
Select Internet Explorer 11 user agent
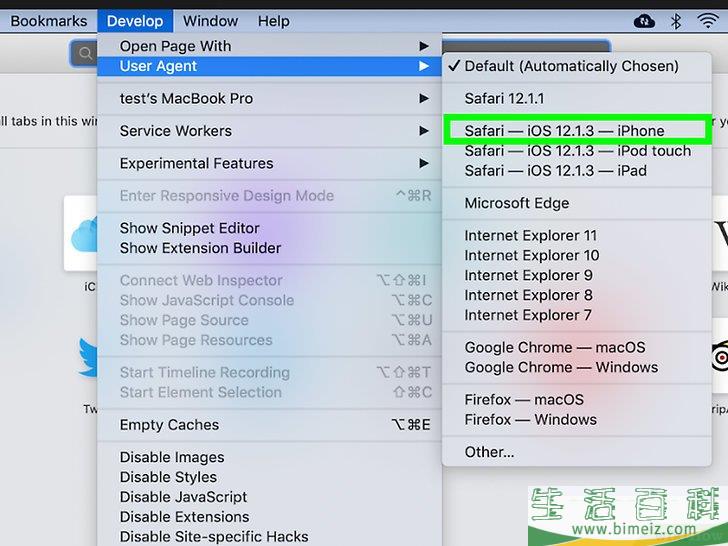577,235
